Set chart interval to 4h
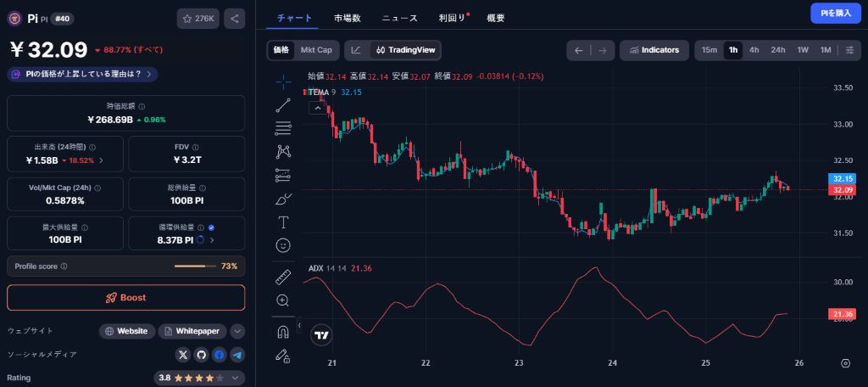Image resolution: width=868 pixels, height=387 pixels. point(754,50)
